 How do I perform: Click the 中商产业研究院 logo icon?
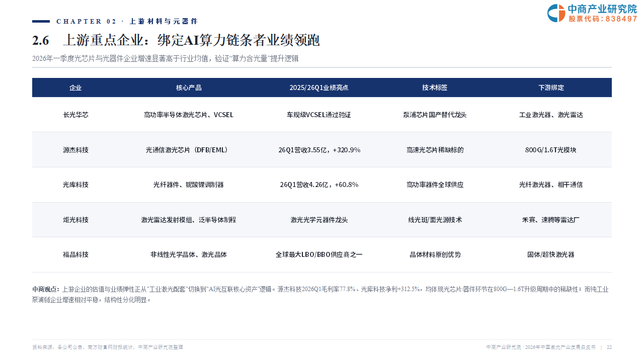tap(556, 13)
